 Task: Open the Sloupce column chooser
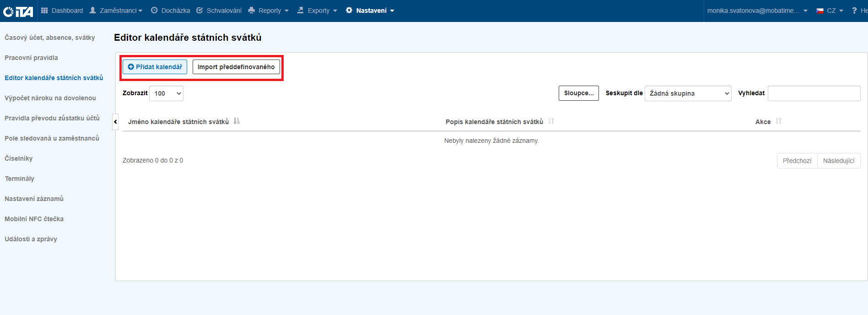pyautogui.click(x=578, y=93)
